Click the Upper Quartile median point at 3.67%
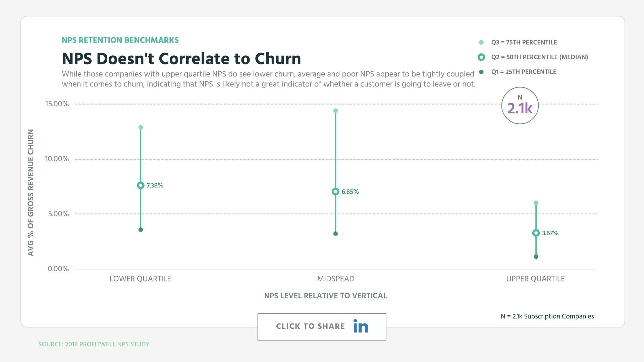The image size is (644, 362). click(536, 233)
